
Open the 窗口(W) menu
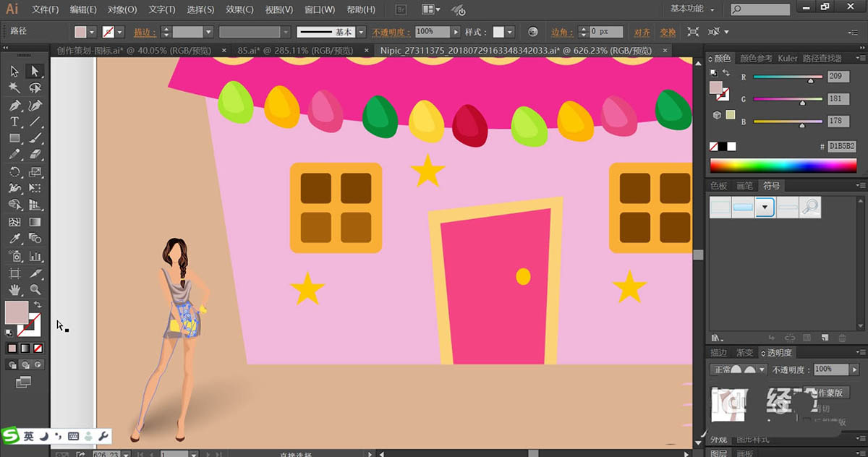[x=320, y=9]
